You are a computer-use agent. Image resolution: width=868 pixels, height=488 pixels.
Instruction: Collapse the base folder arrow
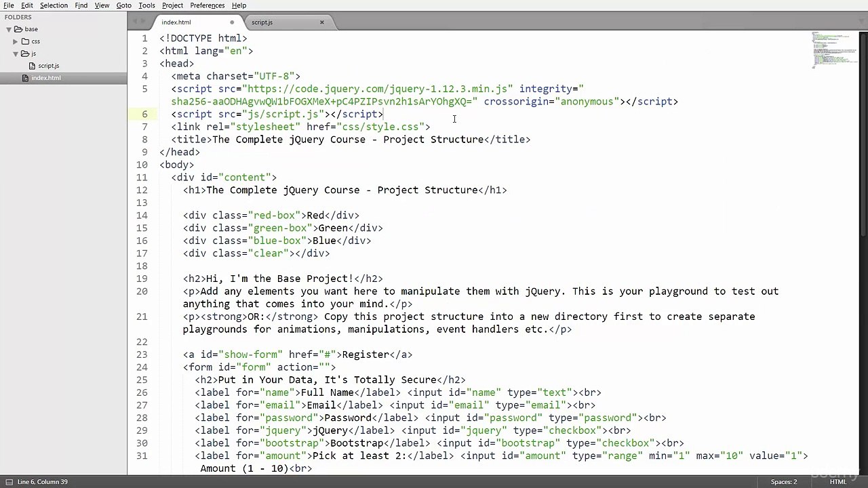point(9,29)
